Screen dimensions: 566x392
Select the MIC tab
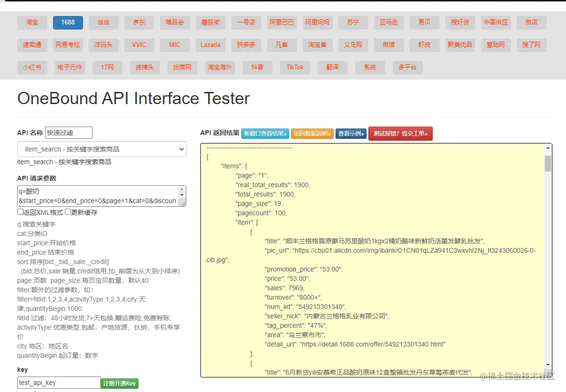tap(175, 45)
